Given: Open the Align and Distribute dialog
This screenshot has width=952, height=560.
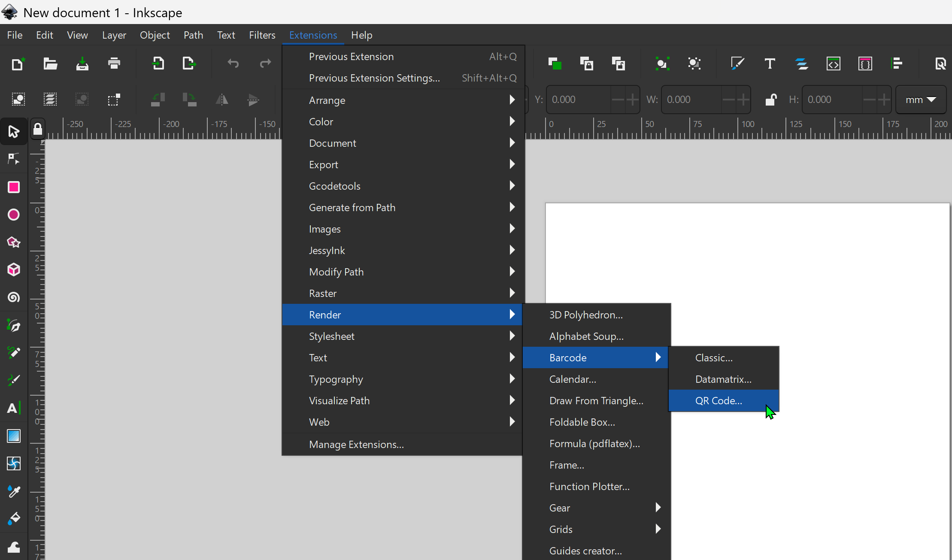Looking at the screenshot, I should pyautogui.click(x=897, y=64).
